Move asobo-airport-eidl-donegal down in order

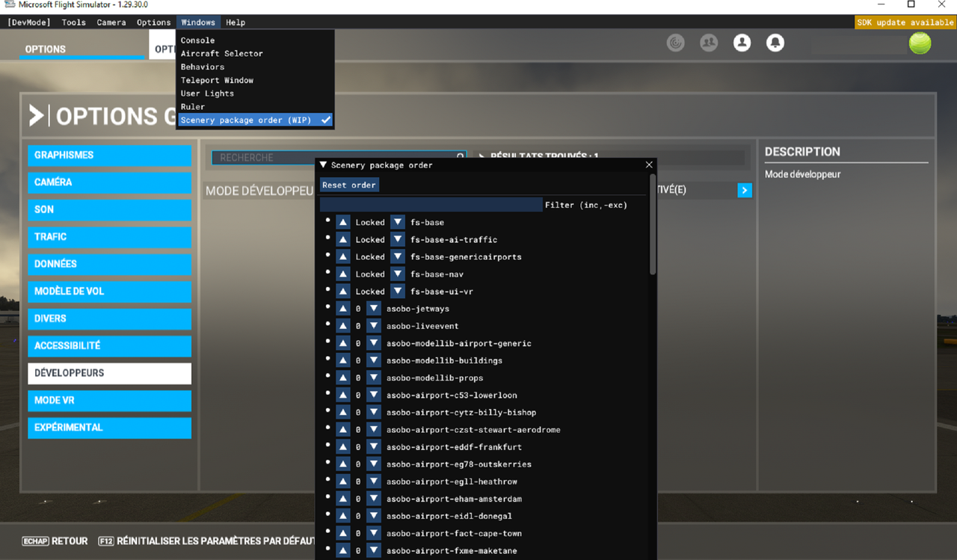click(374, 516)
